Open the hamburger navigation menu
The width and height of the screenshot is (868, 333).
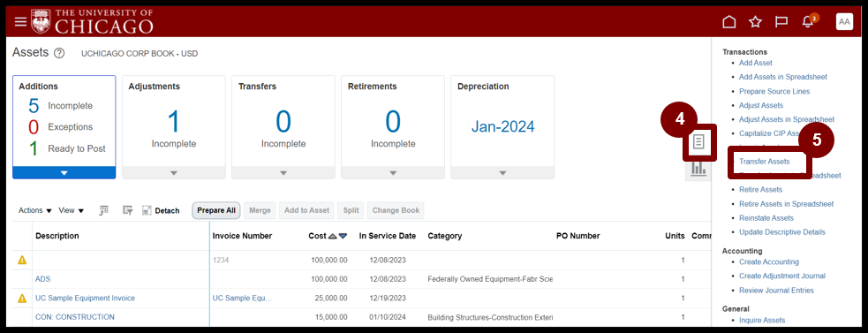[x=20, y=21]
